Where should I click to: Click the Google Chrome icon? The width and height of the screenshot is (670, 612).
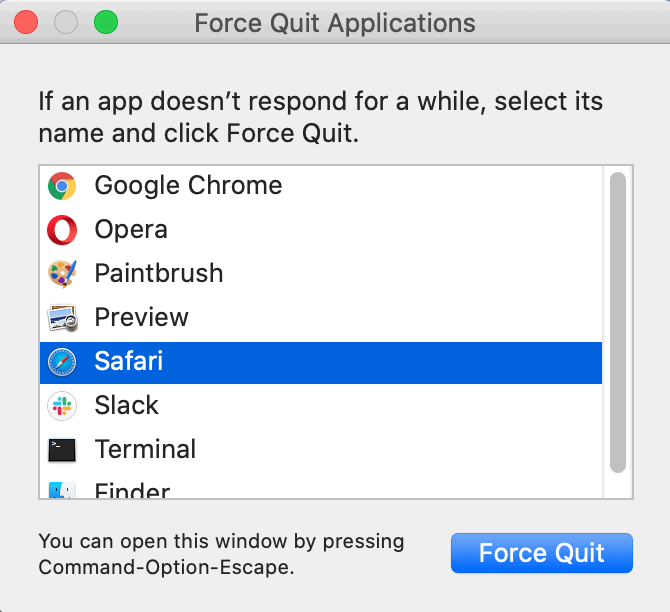62,186
